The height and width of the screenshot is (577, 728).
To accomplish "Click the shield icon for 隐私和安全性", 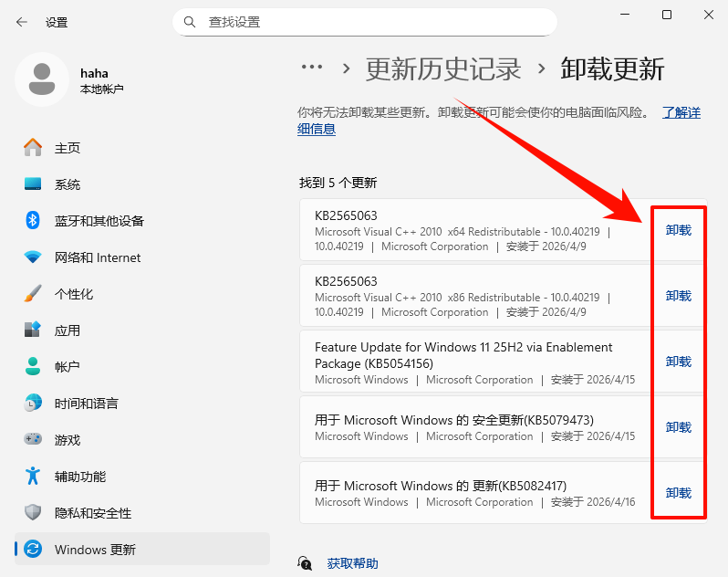I will 33,512.
